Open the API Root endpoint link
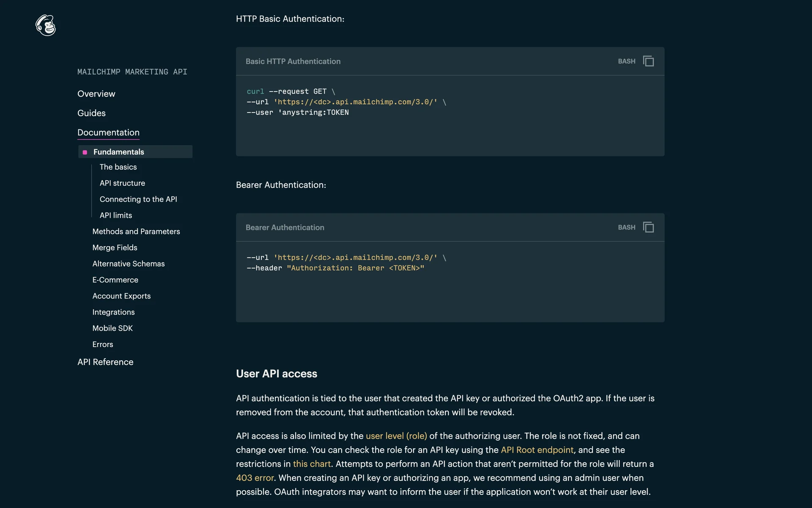812x508 pixels. [537, 450]
